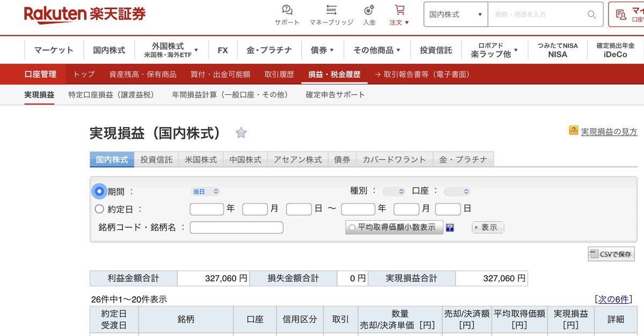This screenshot has height=336, width=644.
Task: Open the つみたてNISA menu item
Action: pos(558,50)
